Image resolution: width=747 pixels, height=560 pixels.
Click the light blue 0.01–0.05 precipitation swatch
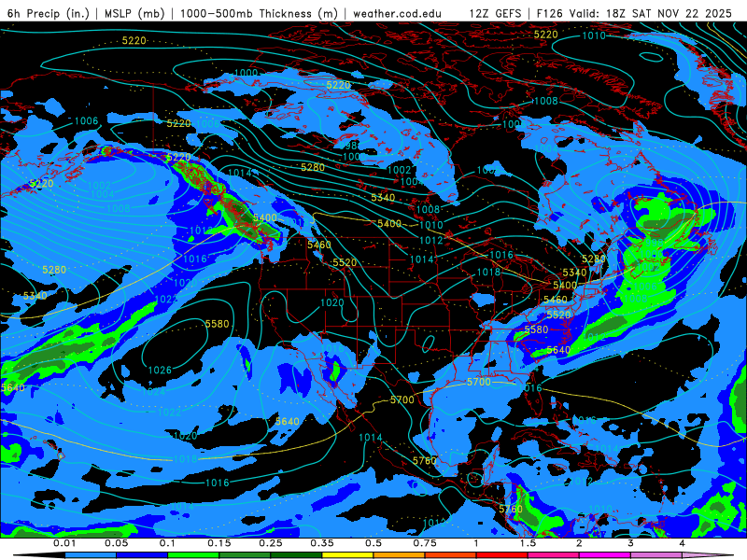(x=91, y=555)
